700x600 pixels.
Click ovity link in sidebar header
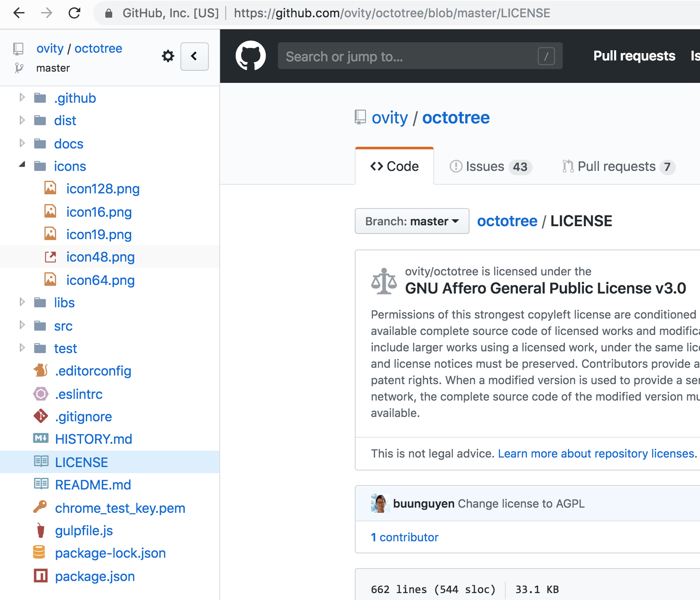click(x=50, y=48)
